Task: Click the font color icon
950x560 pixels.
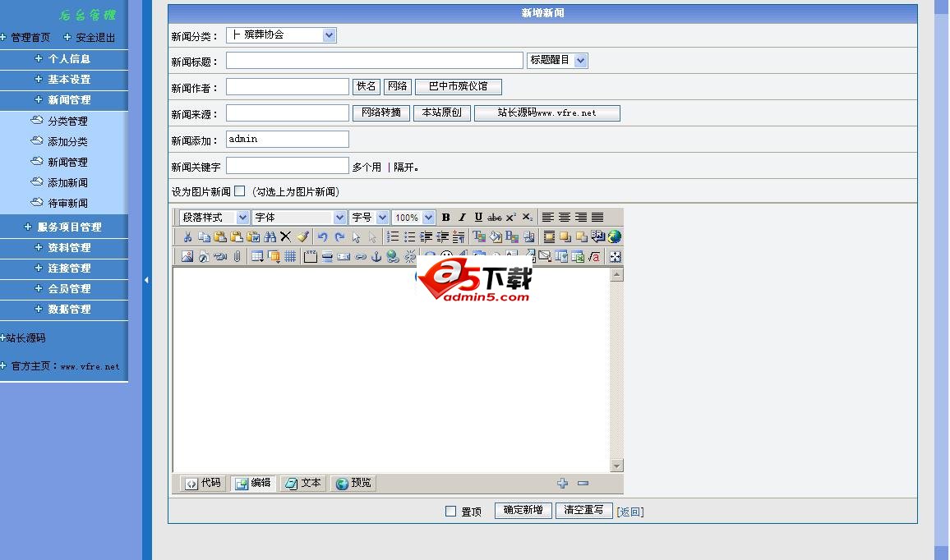Action: (x=478, y=236)
